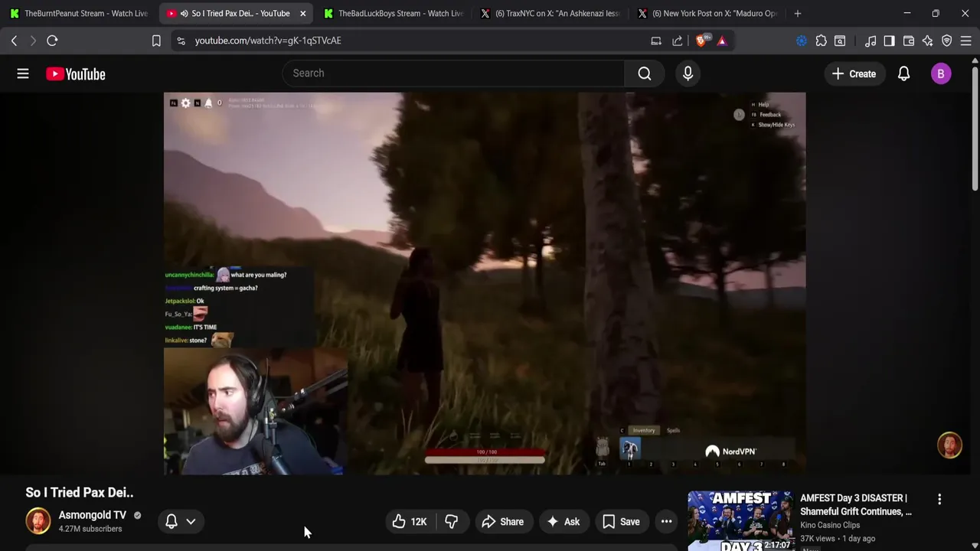The width and height of the screenshot is (980, 551).
Task: Click the video player to pause
Action: [485, 283]
